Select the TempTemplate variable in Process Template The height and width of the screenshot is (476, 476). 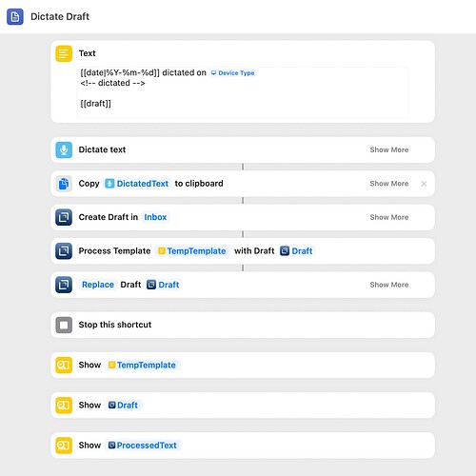192,251
